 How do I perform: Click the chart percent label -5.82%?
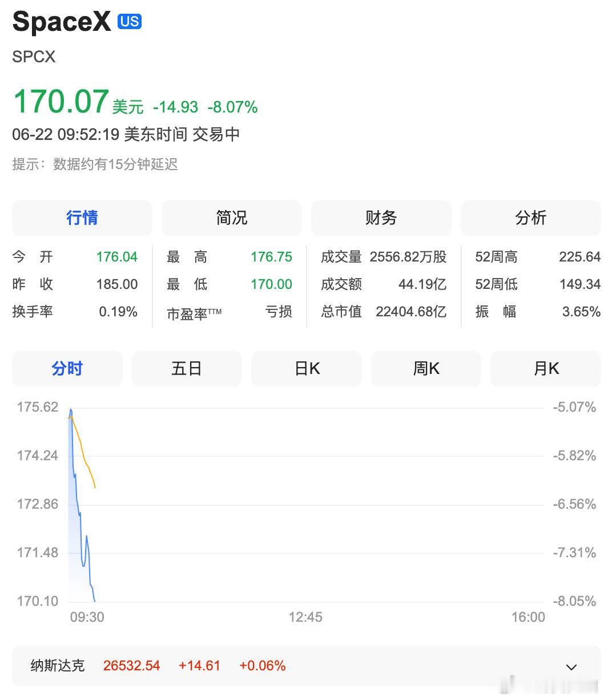click(574, 456)
